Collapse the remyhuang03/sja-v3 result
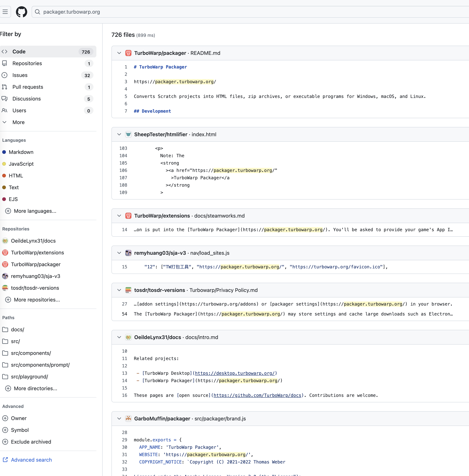The image size is (469, 476). coord(119,253)
